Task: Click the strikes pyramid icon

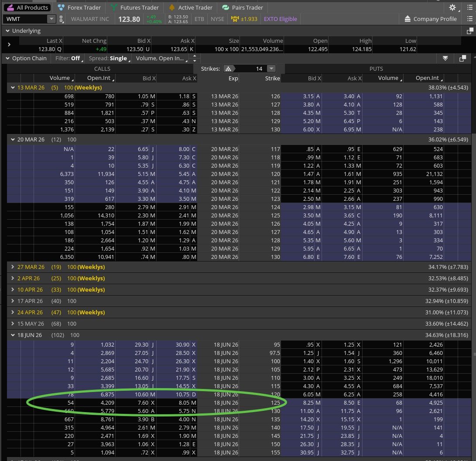Action: (x=229, y=69)
